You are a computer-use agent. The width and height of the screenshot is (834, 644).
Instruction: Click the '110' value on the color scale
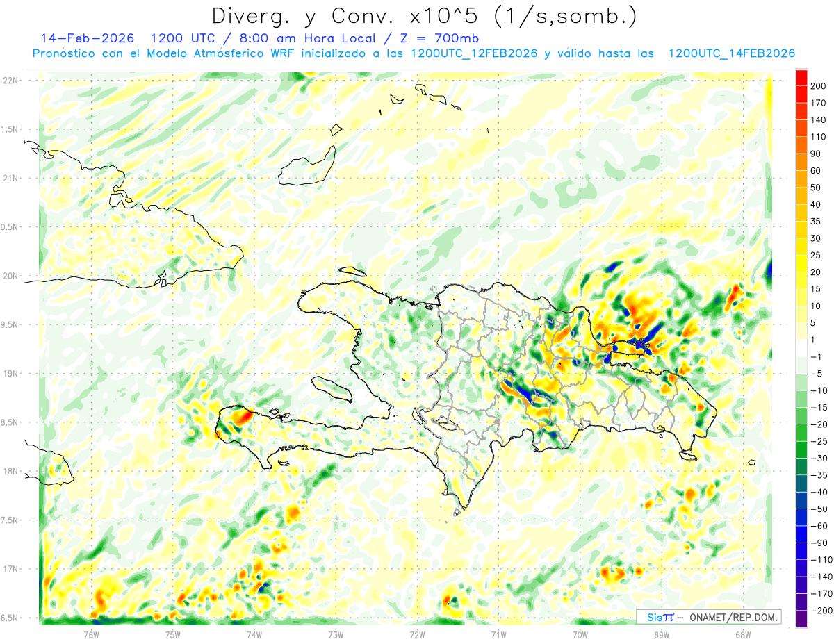pyautogui.click(x=819, y=137)
